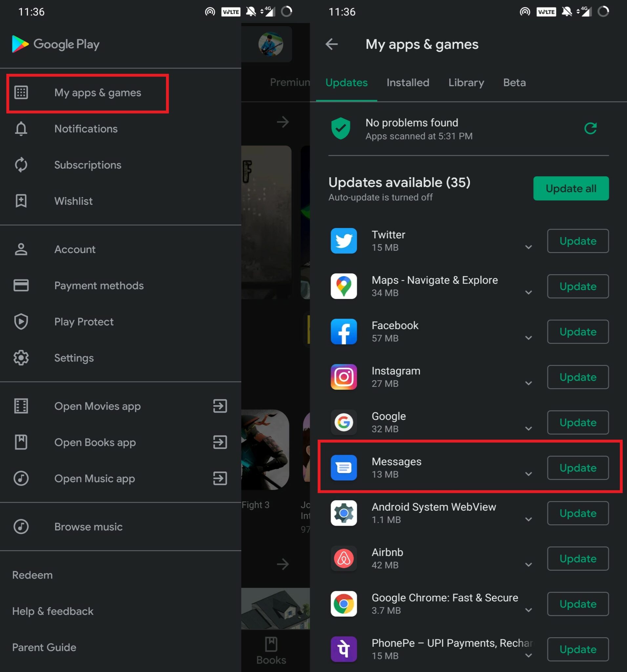Image resolution: width=627 pixels, height=672 pixels.
Task: Open the Parent Guide link
Action: click(x=44, y=648)
